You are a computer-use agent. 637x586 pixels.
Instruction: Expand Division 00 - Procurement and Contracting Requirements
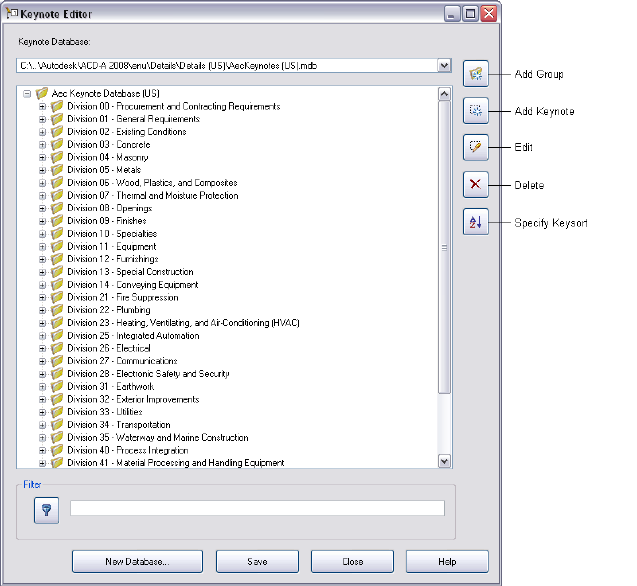[x=42, y=106]
